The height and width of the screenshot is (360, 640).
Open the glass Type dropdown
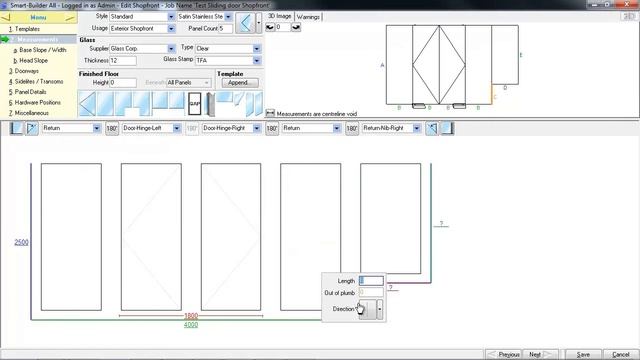click(256, 49)
